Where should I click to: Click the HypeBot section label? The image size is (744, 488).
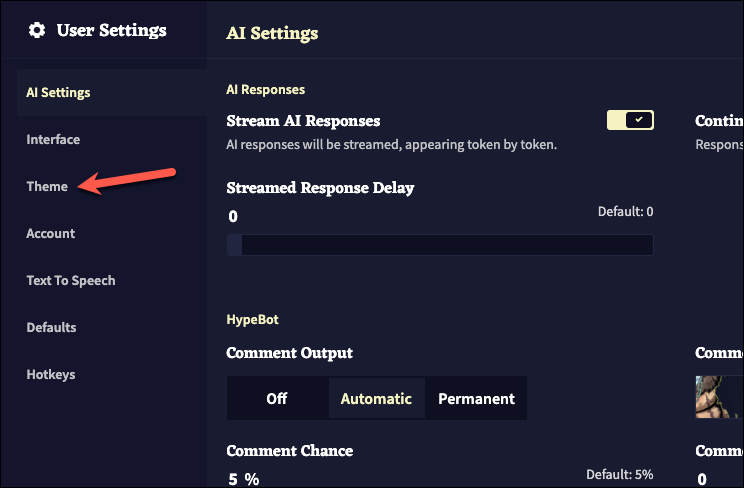tap(252, 320)
